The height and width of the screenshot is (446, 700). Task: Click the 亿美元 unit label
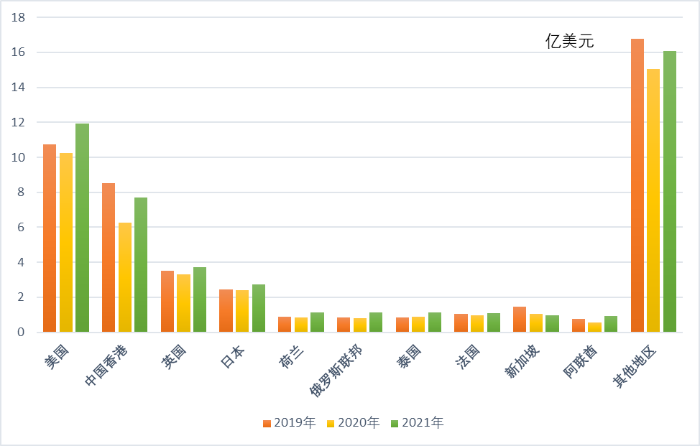point(570,42)
